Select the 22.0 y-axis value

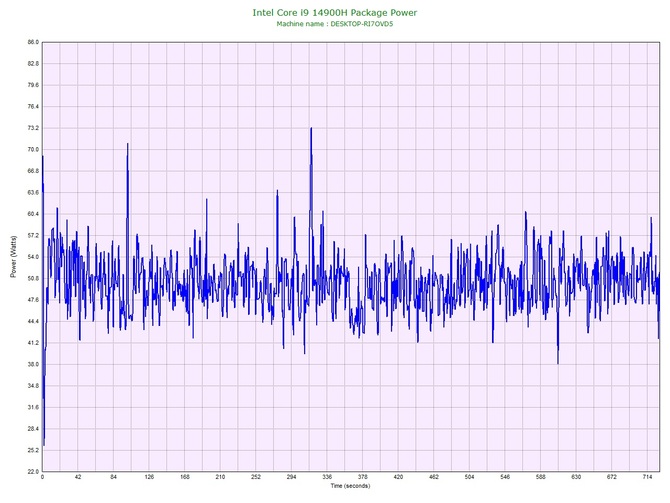point(33,472)
